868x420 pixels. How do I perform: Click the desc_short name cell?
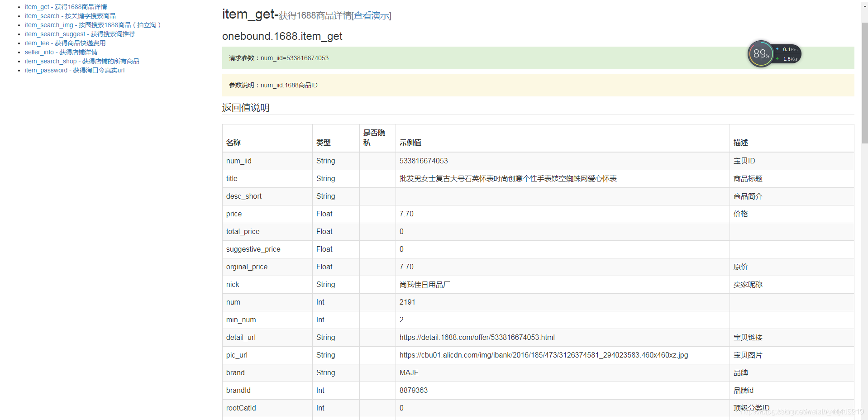[267, 196]
